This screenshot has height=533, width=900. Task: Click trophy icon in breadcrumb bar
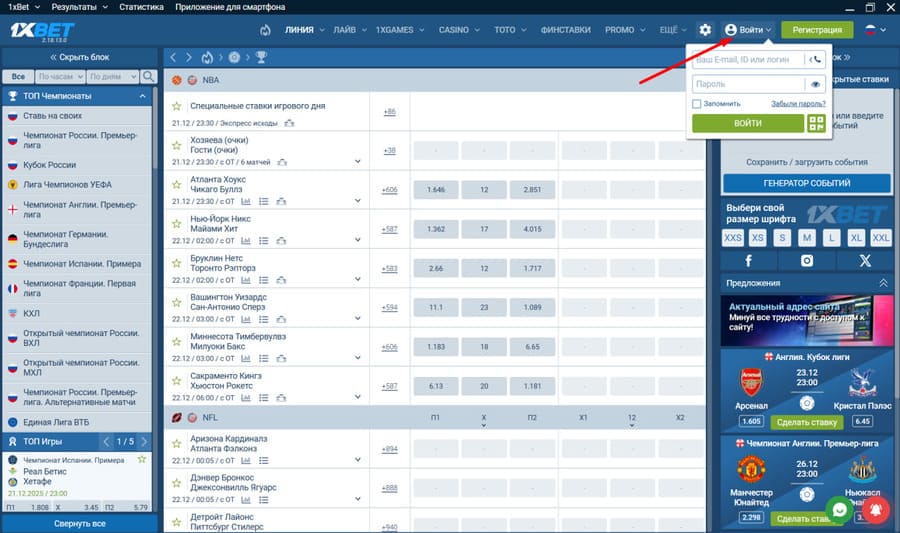point(261,57)
